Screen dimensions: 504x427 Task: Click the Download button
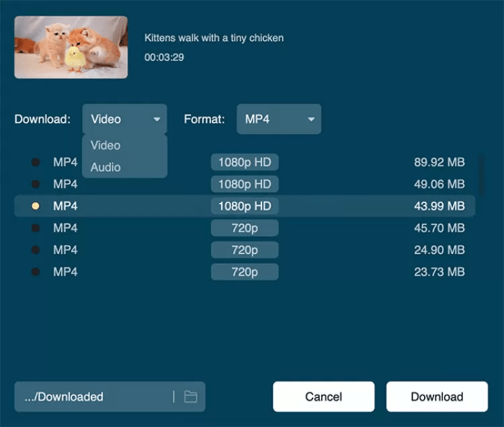pos(437,397)
